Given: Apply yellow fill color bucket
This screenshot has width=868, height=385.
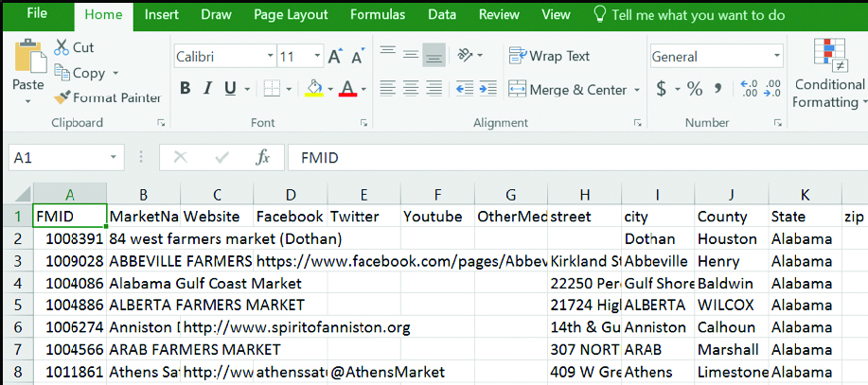Looking at the screenshot, I should [x=314, y=89].
